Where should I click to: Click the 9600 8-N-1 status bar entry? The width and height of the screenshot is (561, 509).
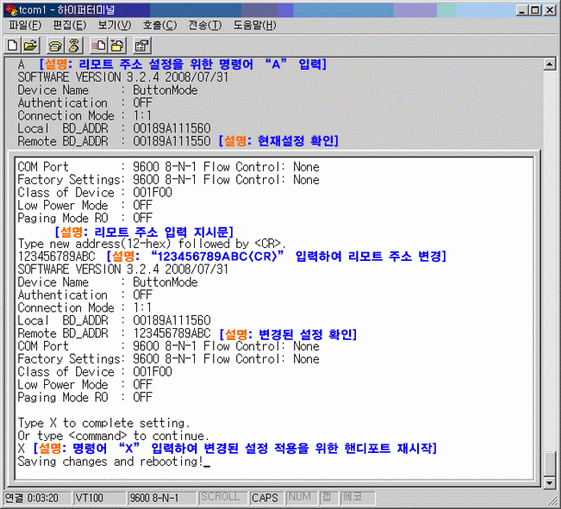[x=161, y=498]
